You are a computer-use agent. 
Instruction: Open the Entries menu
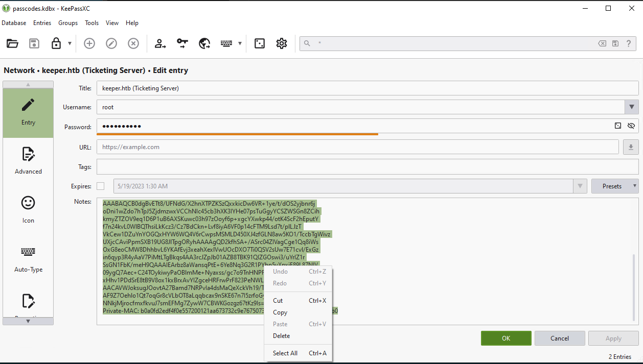(42, 23)
